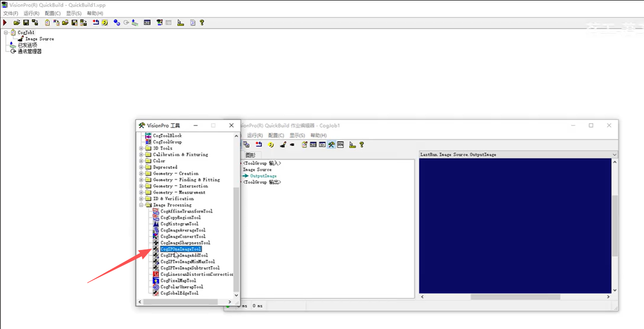
Task: Collapse the CogJob1 tree node
Action: [5, 32]
